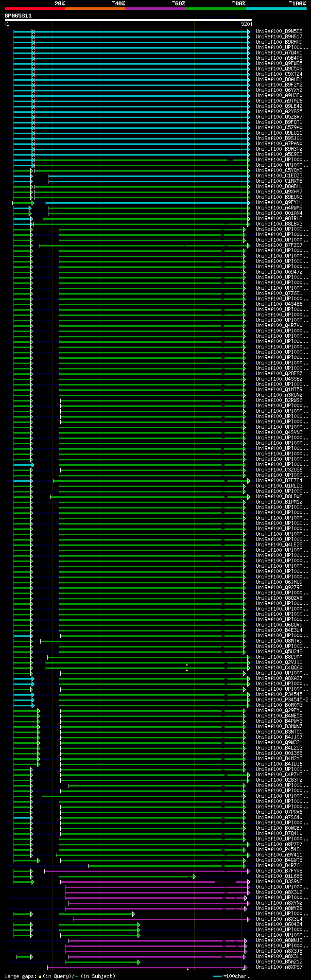Open hit UniRef100_B9RHR9

pyautogui.click(x=279, y=42)
